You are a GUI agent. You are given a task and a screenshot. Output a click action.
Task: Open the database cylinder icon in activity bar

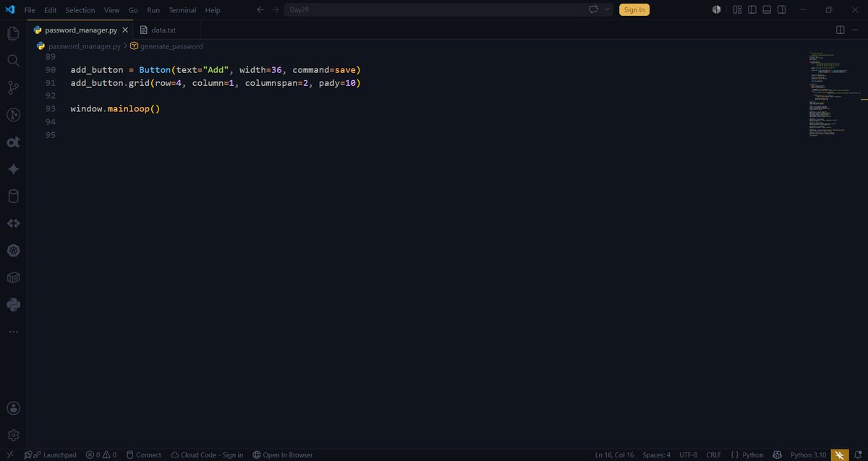(13, 197)
